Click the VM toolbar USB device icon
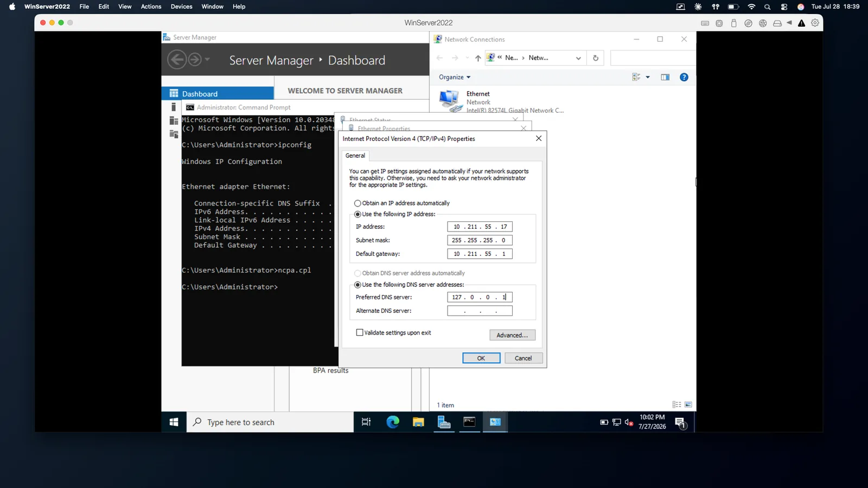This screenshot has height=488, width=868. click(x=733, y=23)
